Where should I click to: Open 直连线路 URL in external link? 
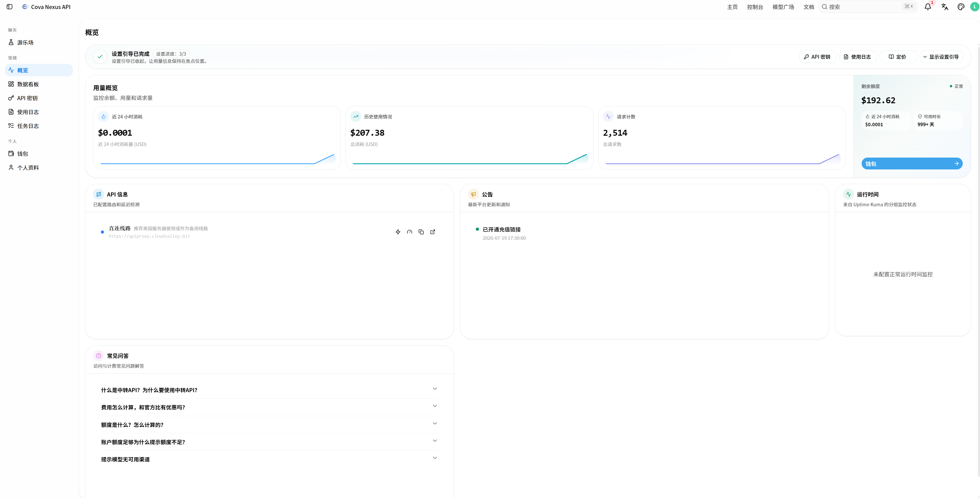click(433, 232)
